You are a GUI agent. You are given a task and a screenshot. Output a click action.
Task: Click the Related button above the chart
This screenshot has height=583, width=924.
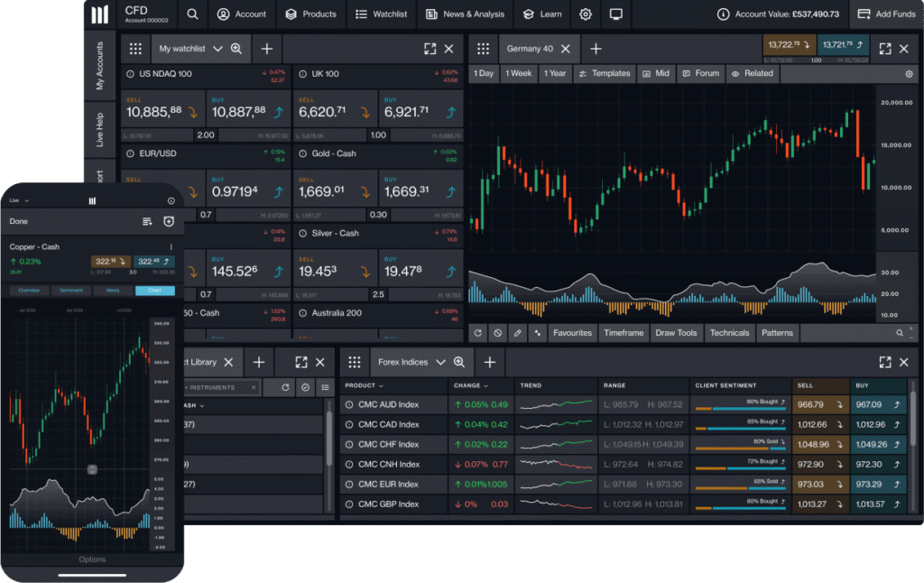pos(752,74)
